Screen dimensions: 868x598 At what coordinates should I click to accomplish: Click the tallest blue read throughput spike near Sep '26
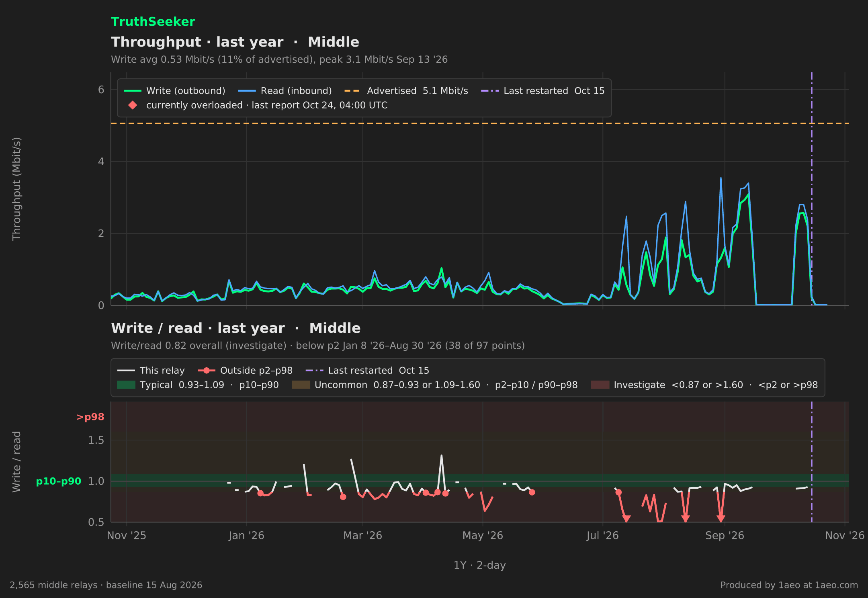721,179
